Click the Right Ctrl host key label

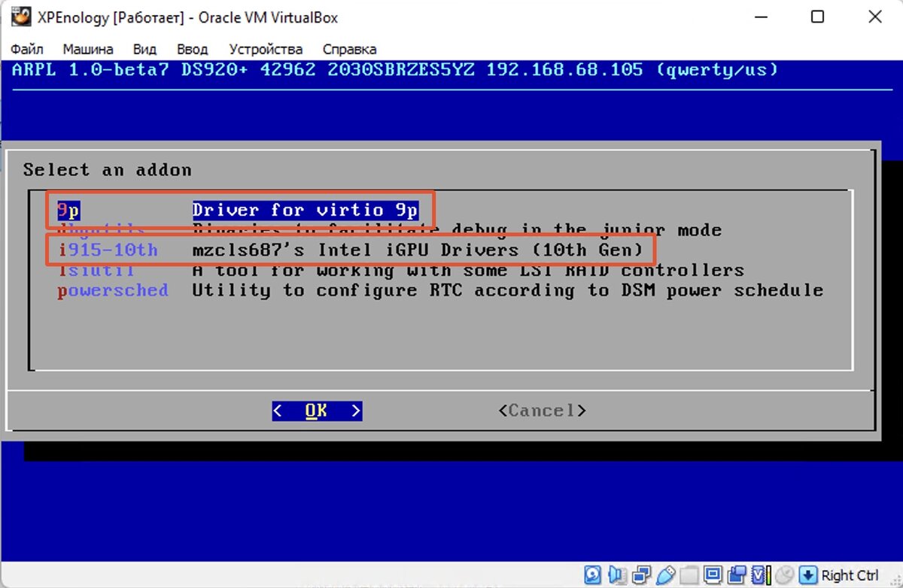[850, 575]
